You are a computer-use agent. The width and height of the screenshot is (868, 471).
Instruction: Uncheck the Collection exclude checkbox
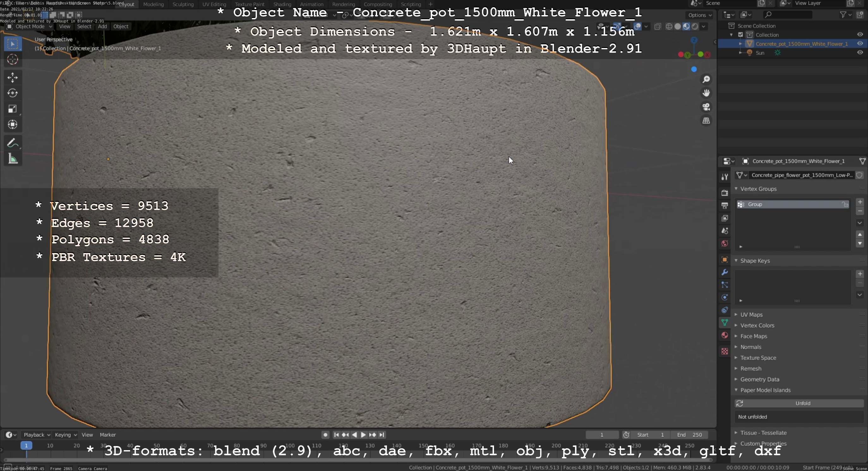click(740, 35)
